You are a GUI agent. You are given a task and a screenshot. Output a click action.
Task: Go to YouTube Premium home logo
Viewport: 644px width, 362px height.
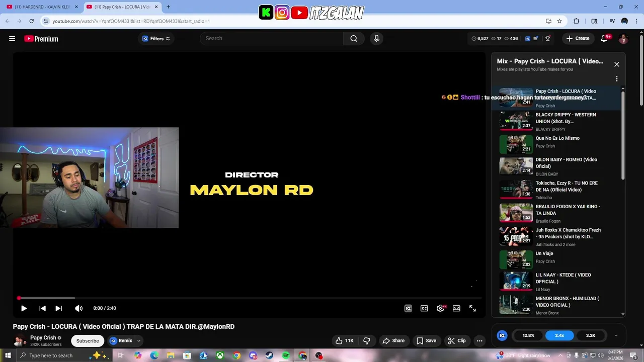coord(41,39)
